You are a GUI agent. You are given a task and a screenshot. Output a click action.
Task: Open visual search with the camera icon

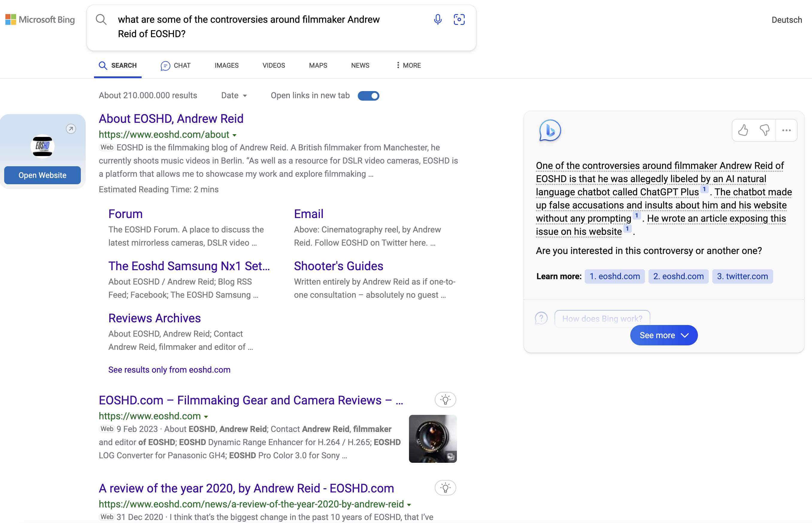tap(459, 19)
